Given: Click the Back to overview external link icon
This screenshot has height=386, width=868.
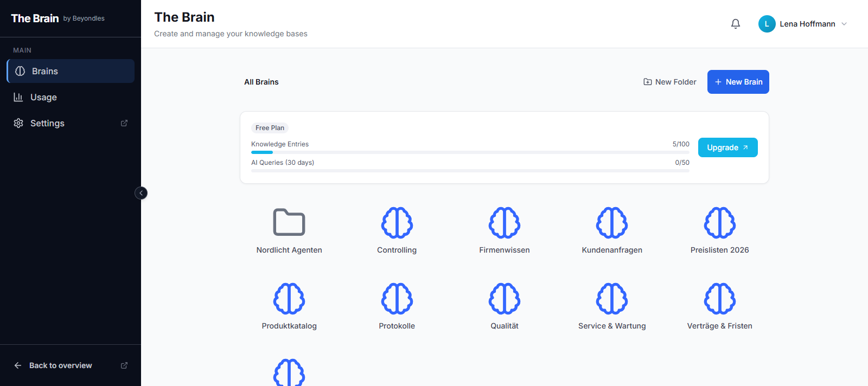Looking at the screenshot, I should [x=124, y=365].
